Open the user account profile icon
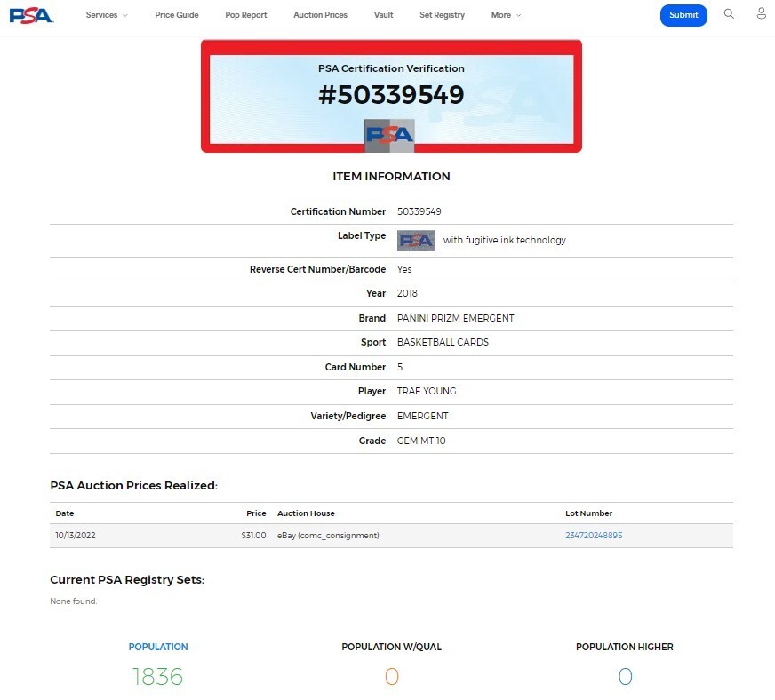The height and width of the screenshot is (700, 775). click(x=761, y=14)
